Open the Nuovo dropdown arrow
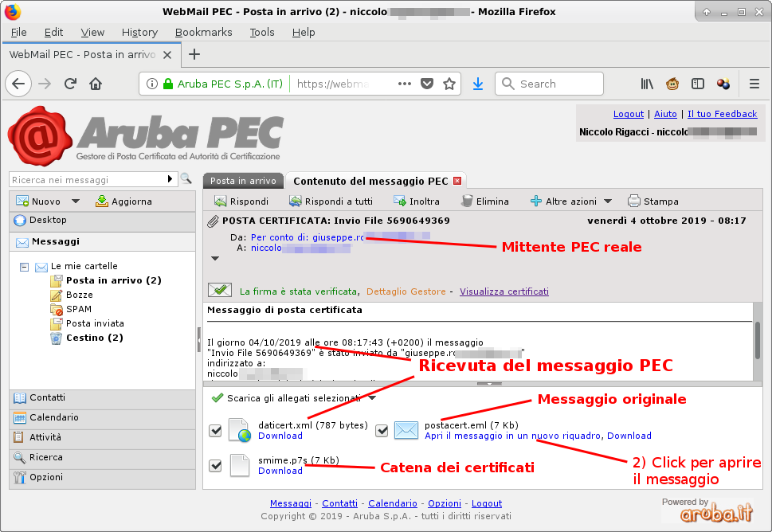This screenshot has width=772, height=532. 76,201
